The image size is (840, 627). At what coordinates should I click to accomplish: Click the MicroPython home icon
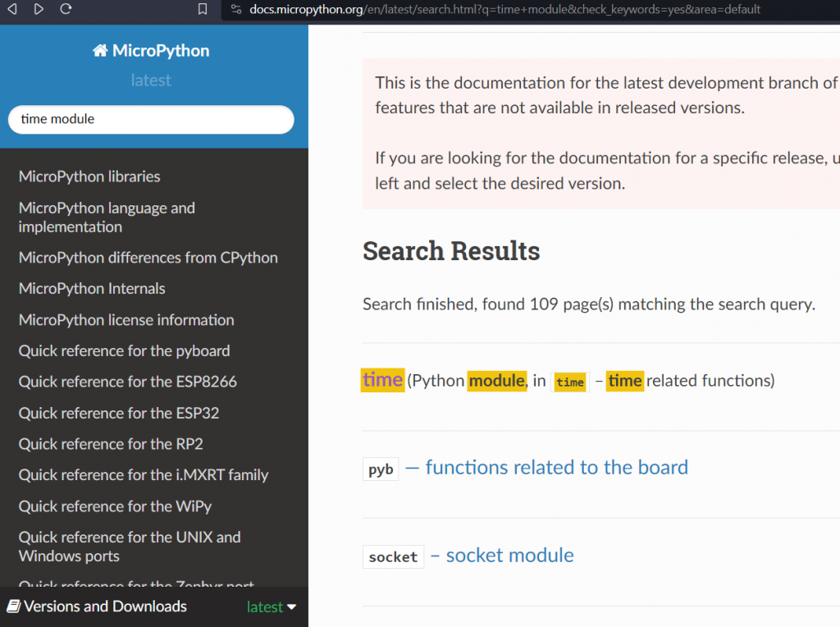99,50
